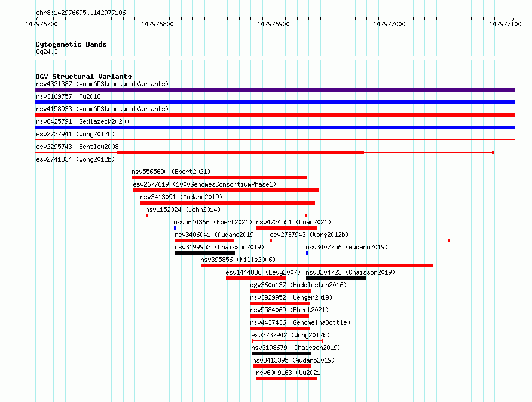The width and height of the screenshot is (532, 402).
Task: Select red nsv4734551 Quan2021 bar
Action: tap(287, 228)
